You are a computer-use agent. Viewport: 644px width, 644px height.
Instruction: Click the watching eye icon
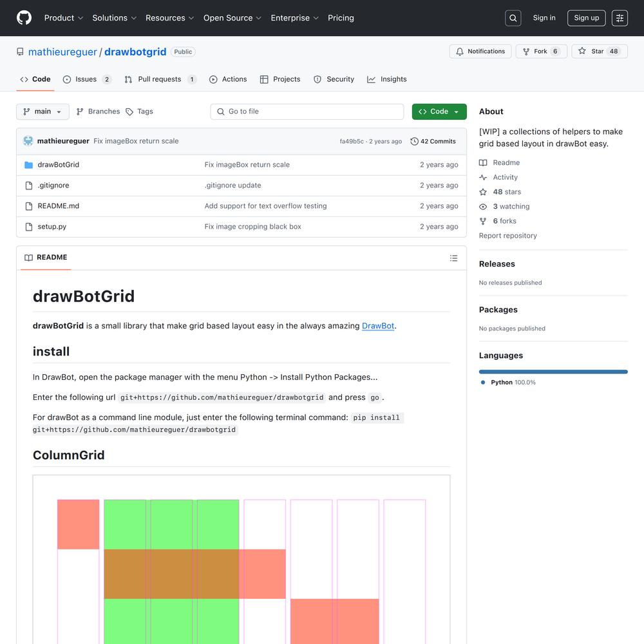483,207
